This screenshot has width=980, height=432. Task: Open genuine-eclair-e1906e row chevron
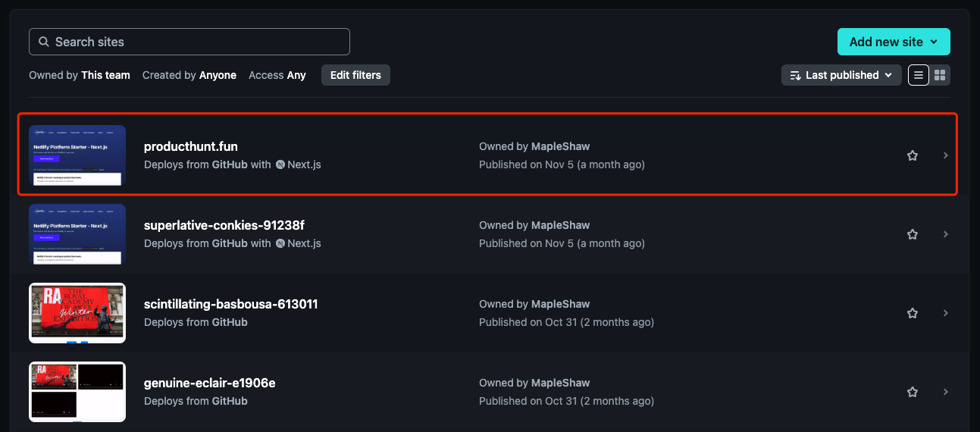point(946,392)
